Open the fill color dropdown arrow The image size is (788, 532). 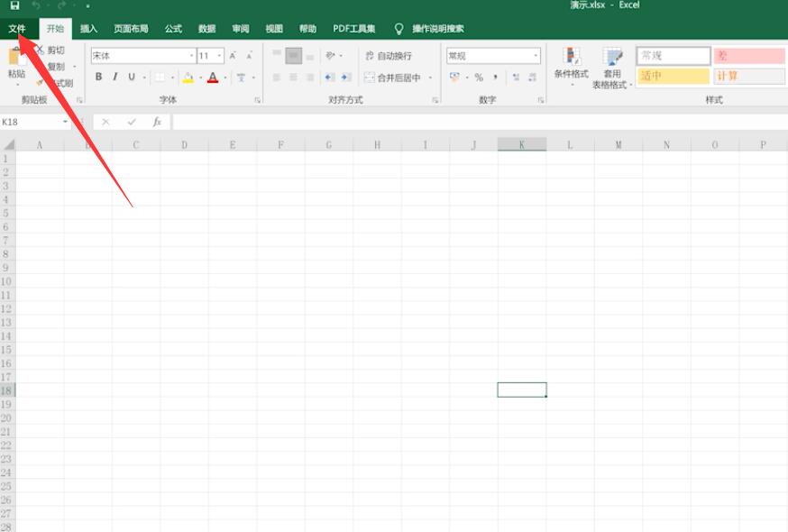200,78
